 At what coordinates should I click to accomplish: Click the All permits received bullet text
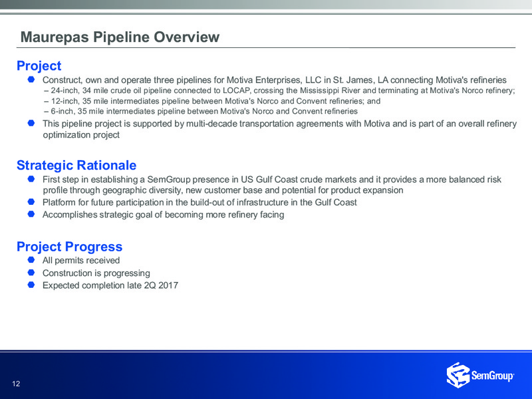click(81, 260)
